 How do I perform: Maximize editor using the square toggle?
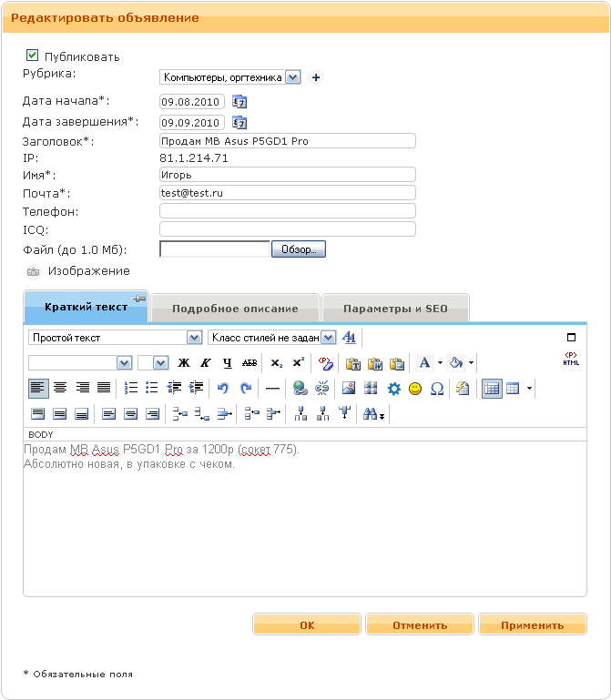coord(572,337)
